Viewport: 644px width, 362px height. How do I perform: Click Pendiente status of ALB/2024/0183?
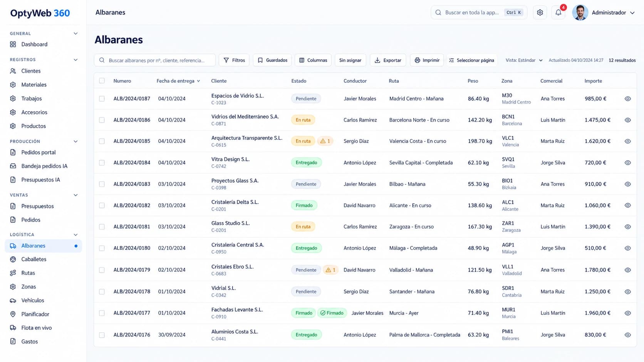[306, 184]
